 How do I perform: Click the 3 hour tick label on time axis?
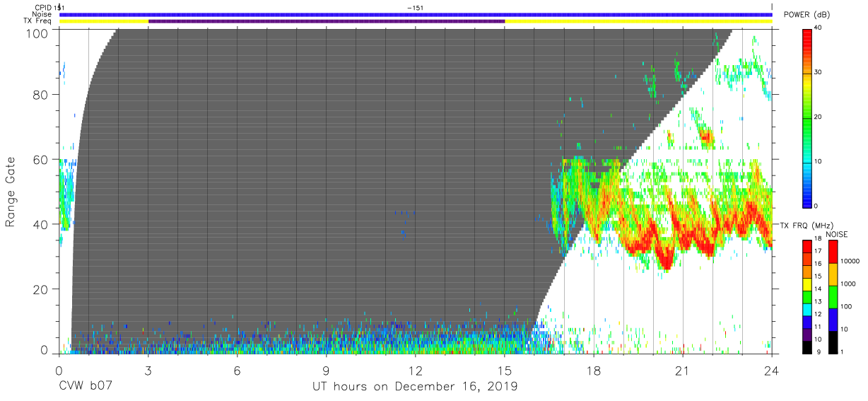(148, 370)
